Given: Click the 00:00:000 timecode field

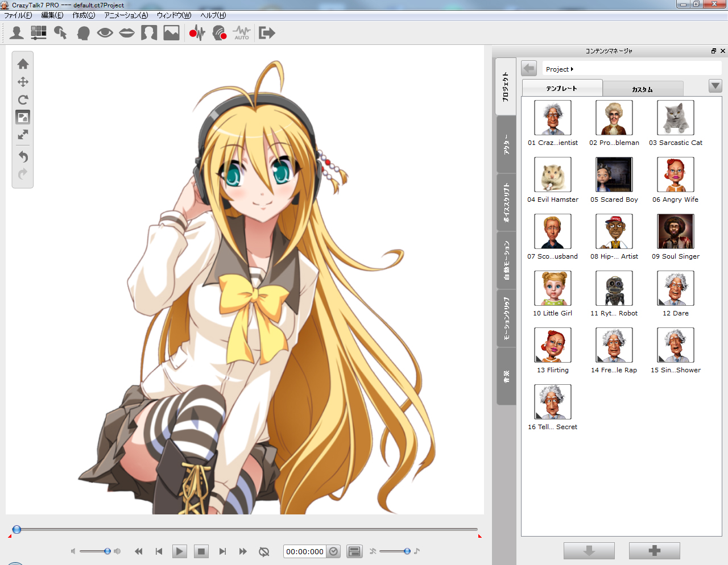Looking at the screenshot, I should pos(305,551).
